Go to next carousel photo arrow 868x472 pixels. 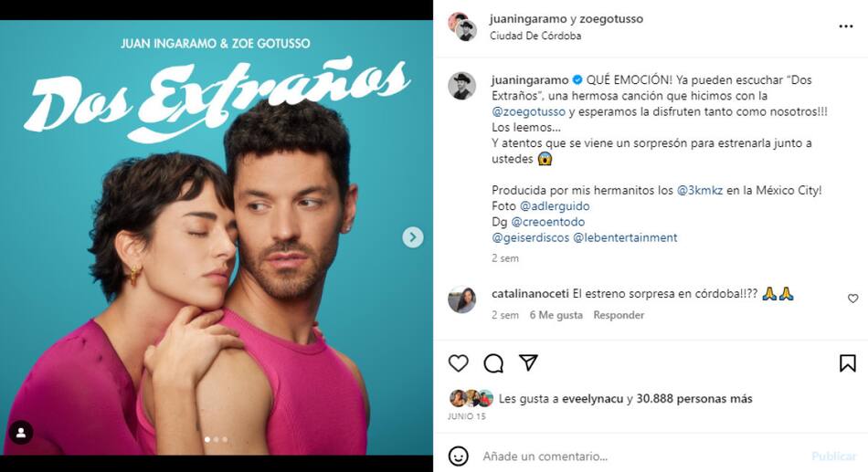click(412, 236)
